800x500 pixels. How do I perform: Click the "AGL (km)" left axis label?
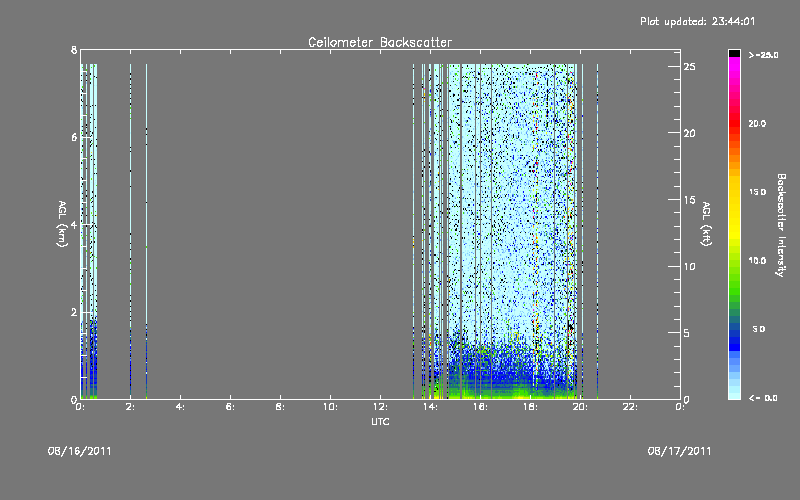(x=62, y=224)
